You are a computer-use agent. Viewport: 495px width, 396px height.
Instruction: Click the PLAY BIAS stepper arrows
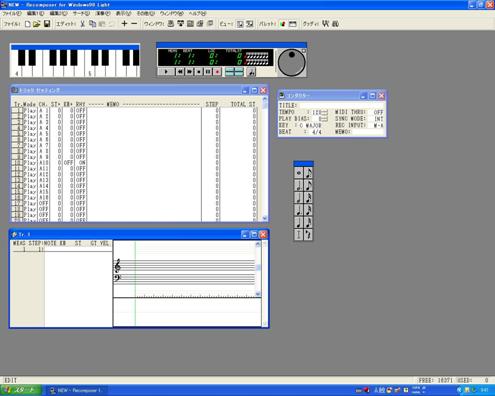[x=324, y=119]
